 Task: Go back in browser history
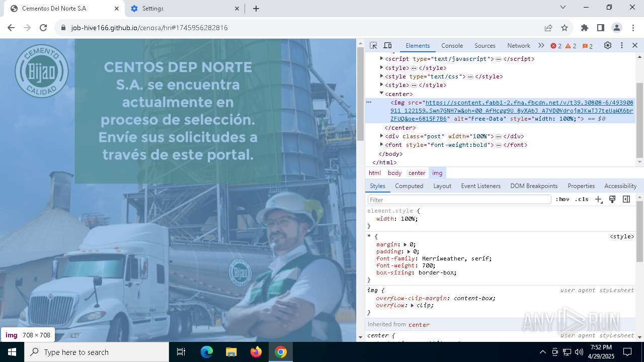pos(11,28)
